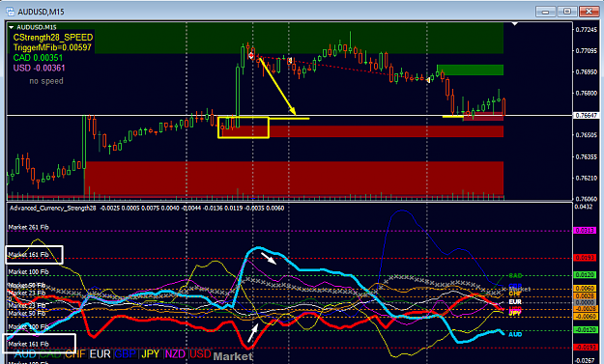Click indicator scale value -0.0267
604x364 pixels.
[585, 361]
